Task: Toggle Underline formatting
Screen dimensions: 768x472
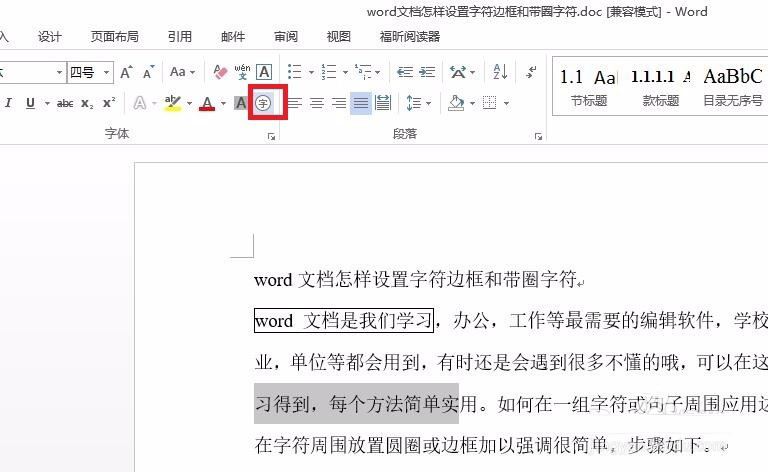Action: (30, 103)
